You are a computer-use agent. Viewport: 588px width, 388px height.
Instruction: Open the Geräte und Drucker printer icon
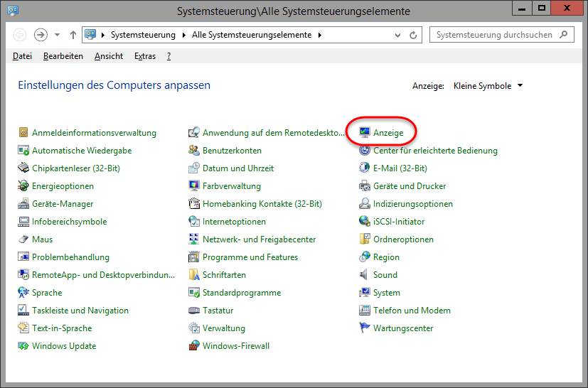[365, 185]
